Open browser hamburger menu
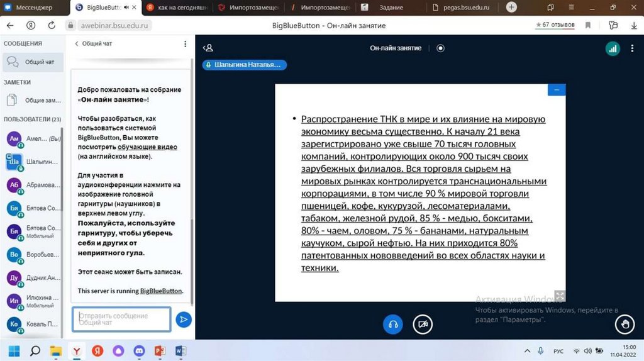Screen dimensions: 644x361 tap(571, 8)
